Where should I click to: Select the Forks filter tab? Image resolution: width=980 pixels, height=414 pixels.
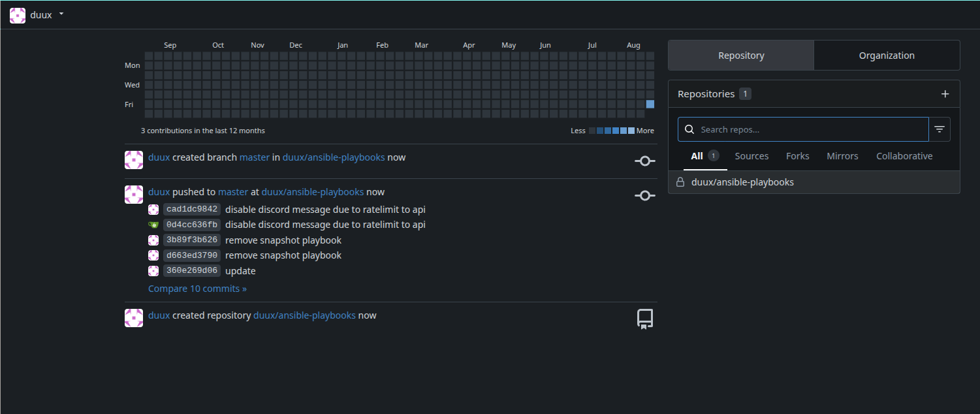click(797, 156)
